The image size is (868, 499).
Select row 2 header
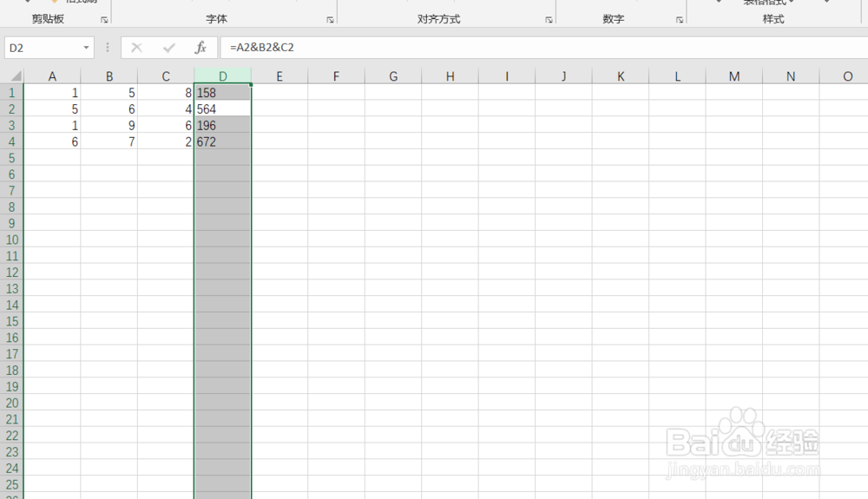11,109
